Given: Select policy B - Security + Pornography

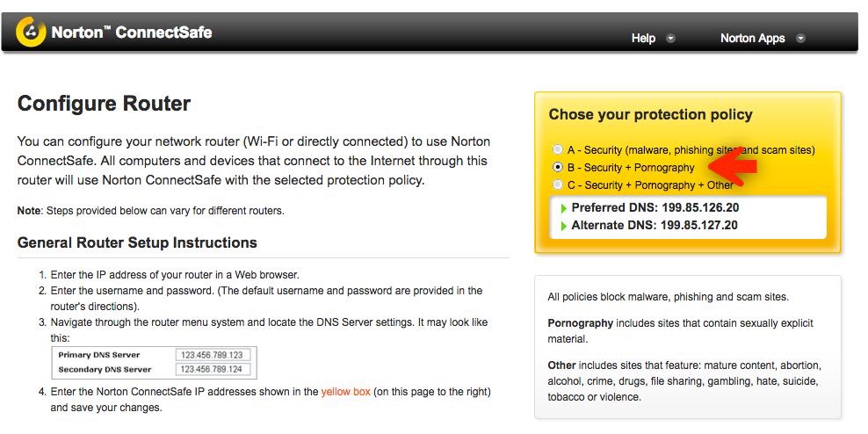Looking at the screenshot, I should 558,167.
